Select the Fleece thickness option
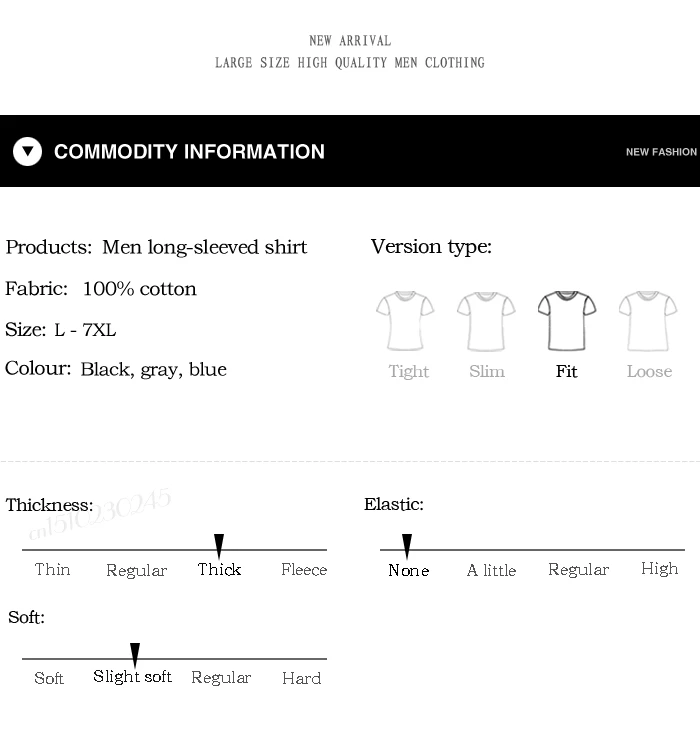The image size is (700, 747). pyautogui.click(x=304, y=569)
